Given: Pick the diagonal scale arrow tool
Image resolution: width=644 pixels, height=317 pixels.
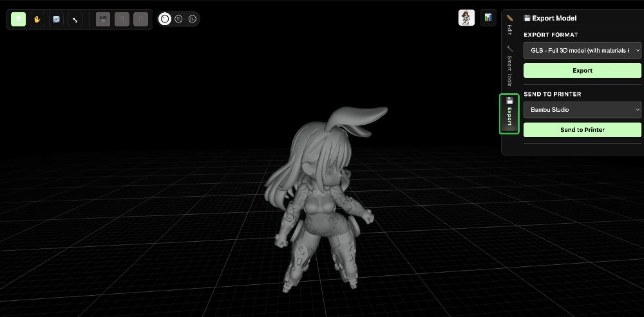Looking at the screenshot, I should pos(75,19).
